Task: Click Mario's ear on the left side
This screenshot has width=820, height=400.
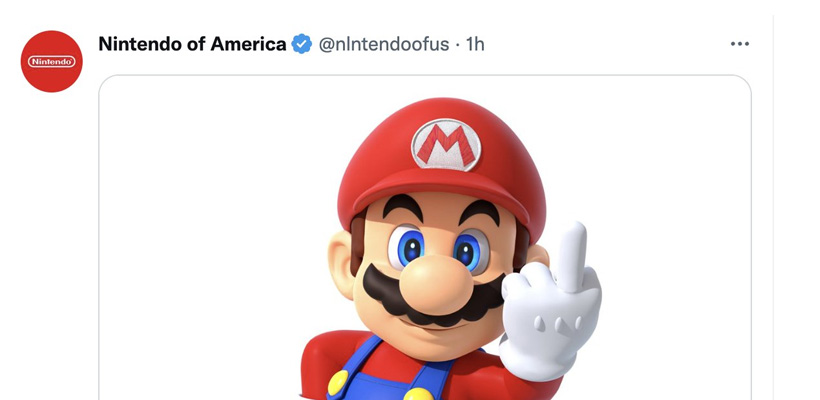Action: (341, 260)
